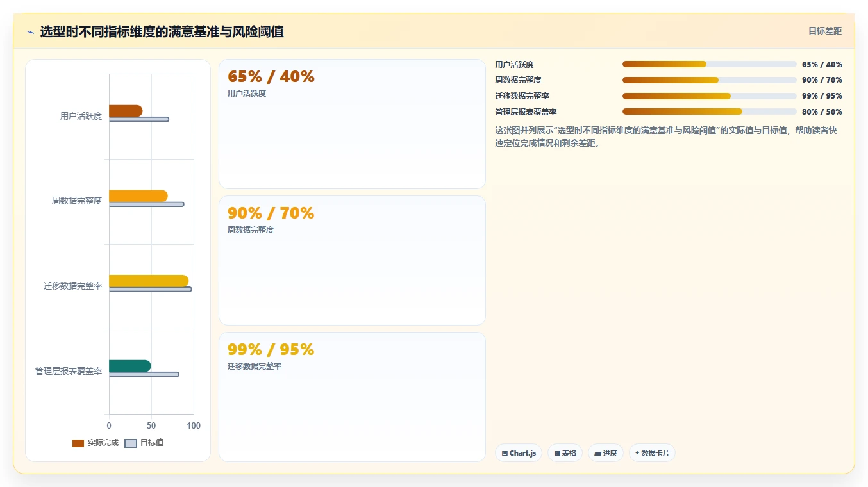The height and width of the screenshot is (487, 868).
Task: Select the 99% / 95% card value
Action: [271, 350]
